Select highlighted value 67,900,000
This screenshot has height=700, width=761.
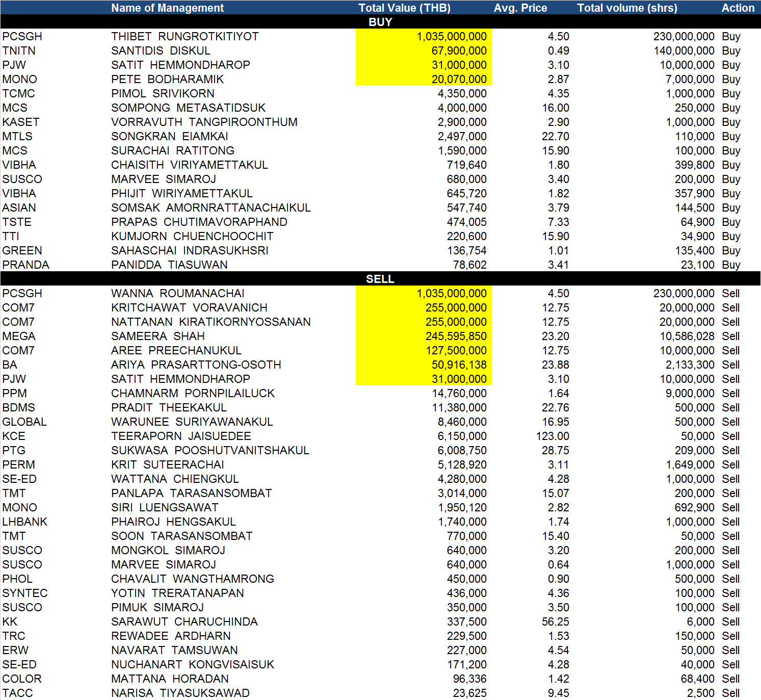click(x=459, y=50)
